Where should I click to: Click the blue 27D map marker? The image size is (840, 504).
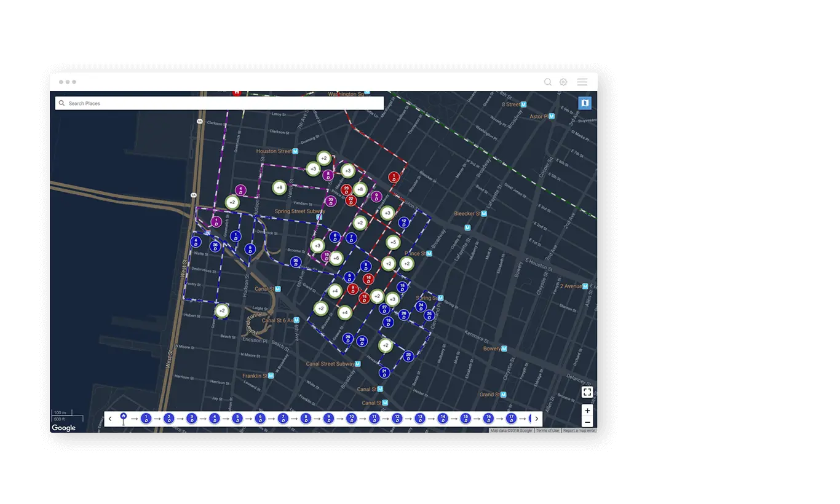tap(384, 309)
